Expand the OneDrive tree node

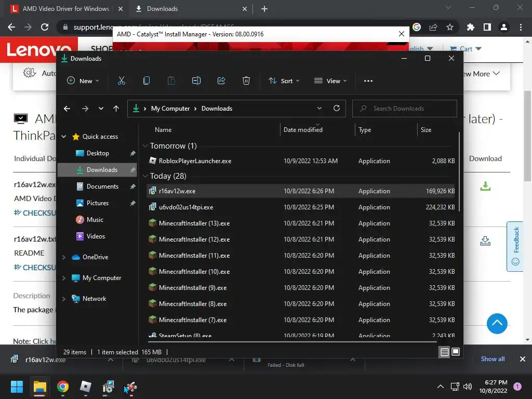(64, 257)
